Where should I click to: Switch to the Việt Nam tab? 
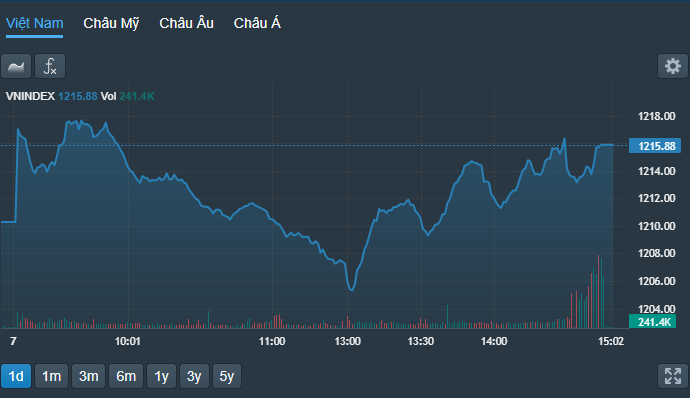click(x=34, y=23)
